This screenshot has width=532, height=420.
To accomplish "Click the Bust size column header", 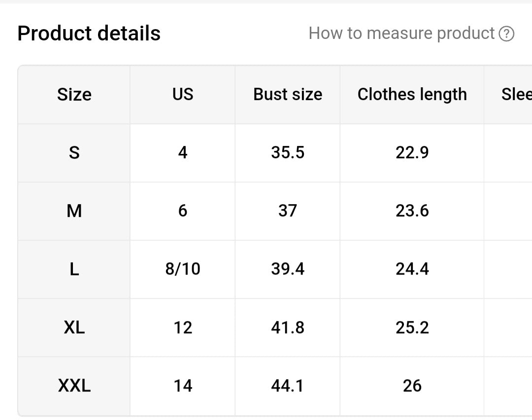I will point(288,94).
